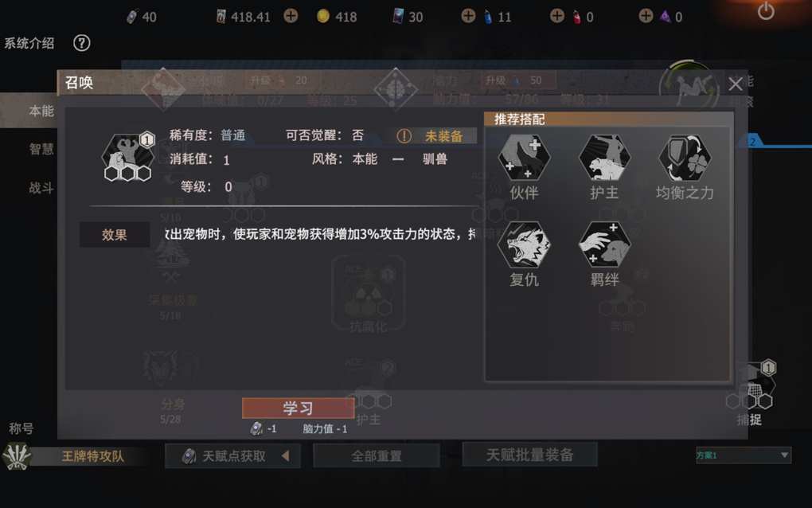Image resolution: width=812 pixels, height=508 pixels.
Task: Click the 学习 button
Action: [298, 408]
